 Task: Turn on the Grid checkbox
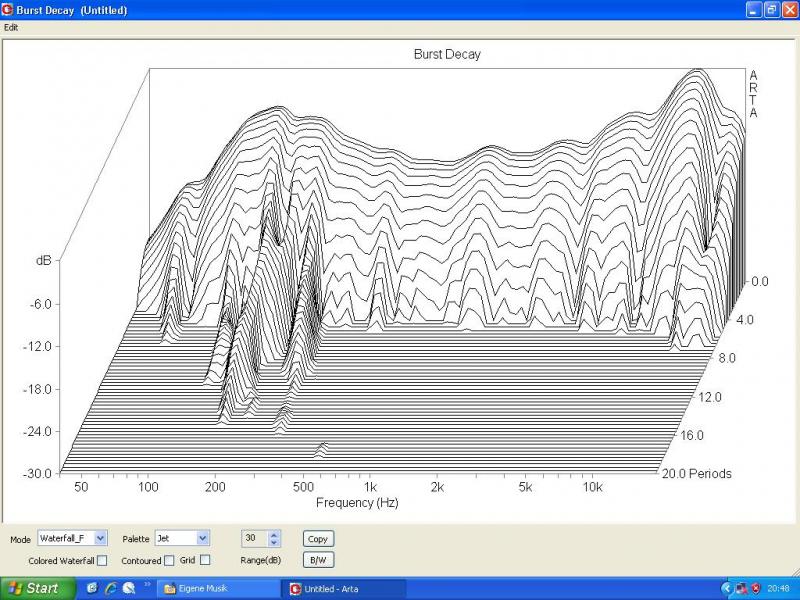tap(205, 561)
